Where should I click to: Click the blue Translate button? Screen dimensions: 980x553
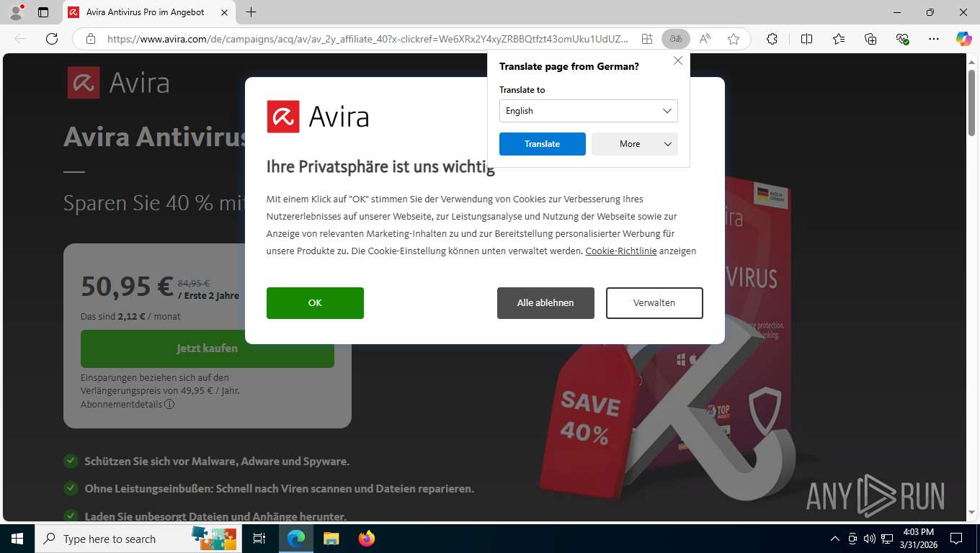coord(542,144)
